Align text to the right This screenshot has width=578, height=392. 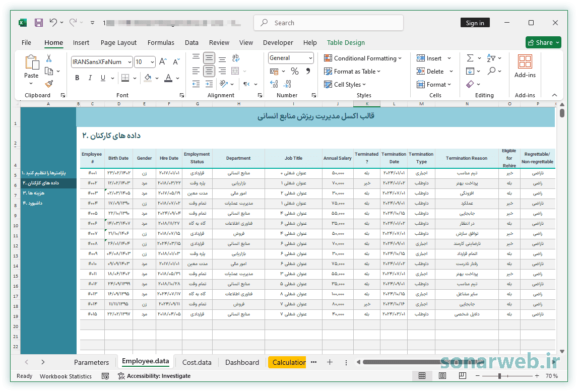coord(222,71)
